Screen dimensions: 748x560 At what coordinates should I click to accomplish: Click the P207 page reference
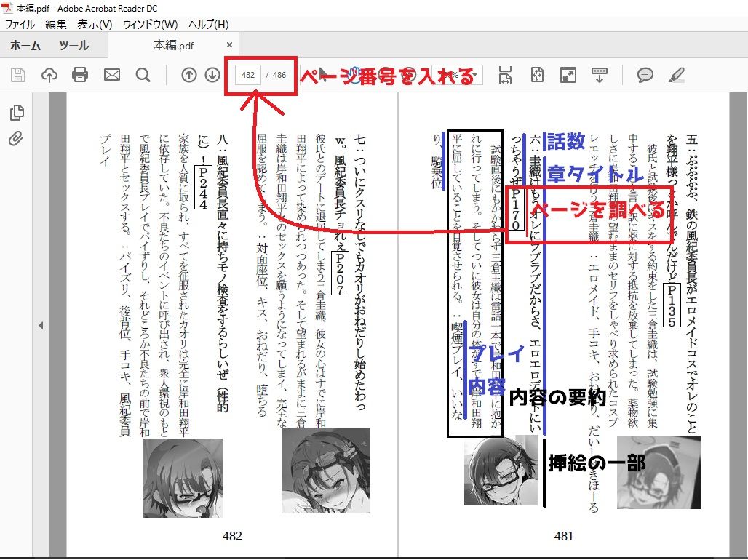pyautogui.click(x=340, y=273)
